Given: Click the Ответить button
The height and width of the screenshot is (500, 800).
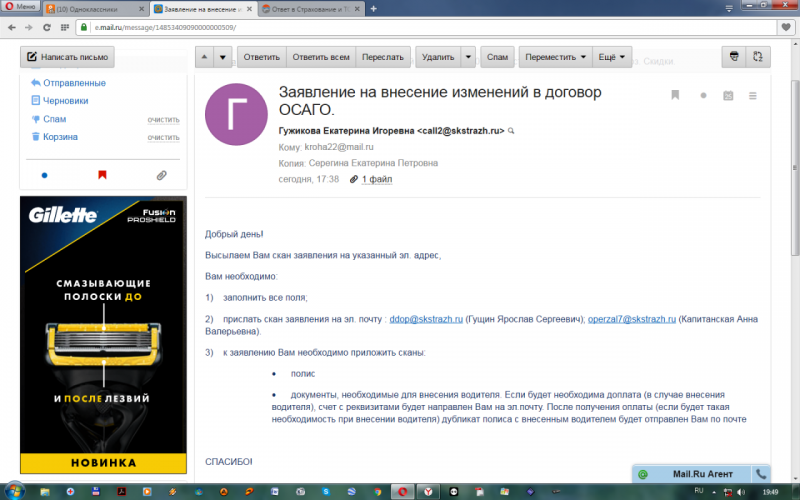Looking at the screenshot, I should pos(262,57).
